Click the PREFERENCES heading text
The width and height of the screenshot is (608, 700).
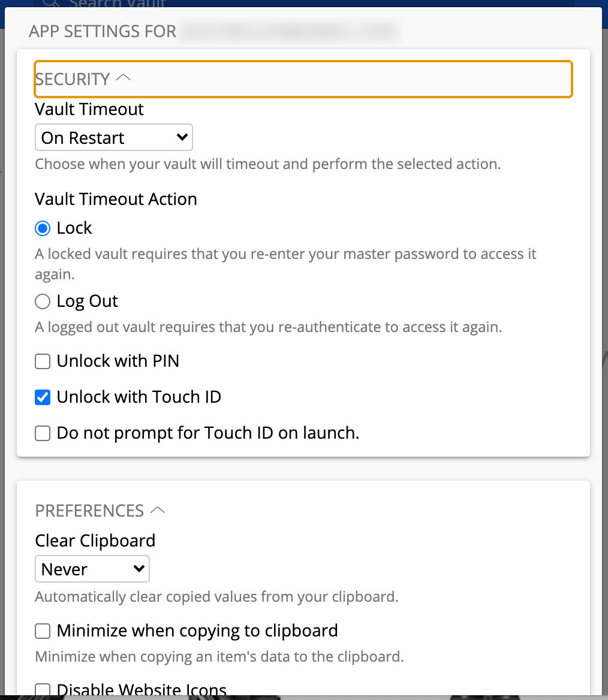coord(89,511)
